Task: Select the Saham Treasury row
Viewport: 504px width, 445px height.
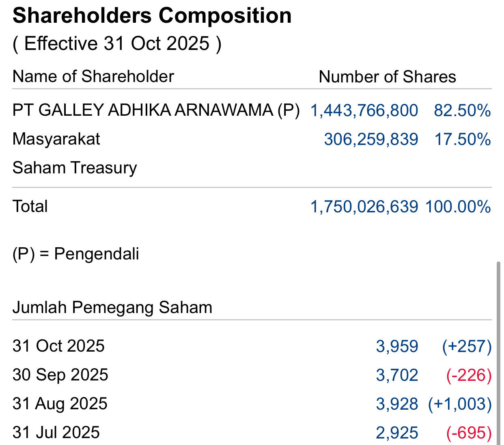Action: [75, 168]
